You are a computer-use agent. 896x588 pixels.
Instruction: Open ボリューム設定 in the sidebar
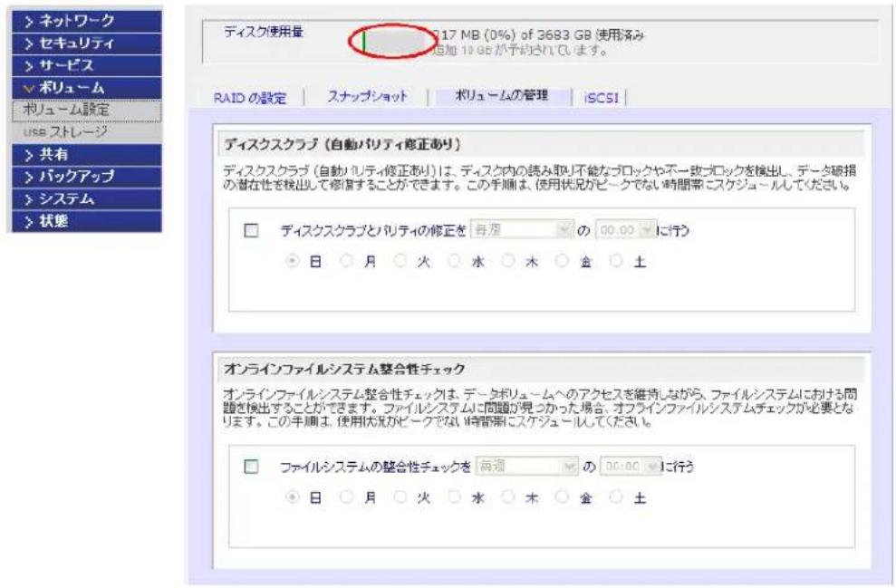[x=86, y=111]
